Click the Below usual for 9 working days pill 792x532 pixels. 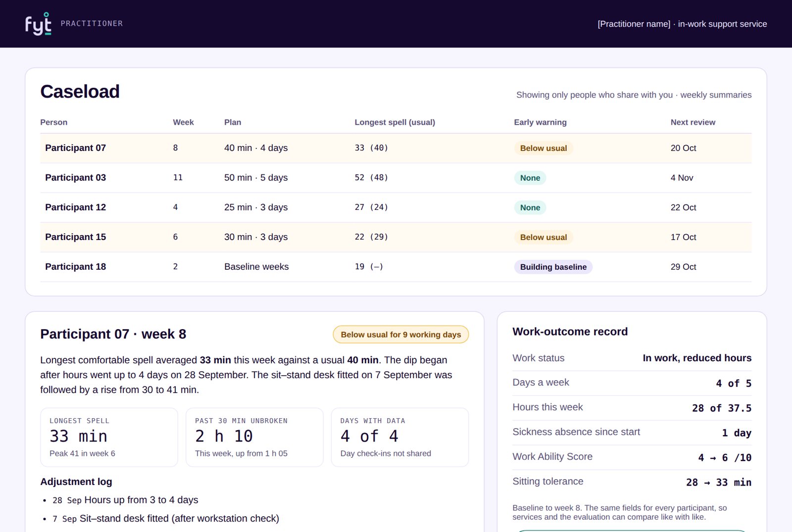click(400, 335)
